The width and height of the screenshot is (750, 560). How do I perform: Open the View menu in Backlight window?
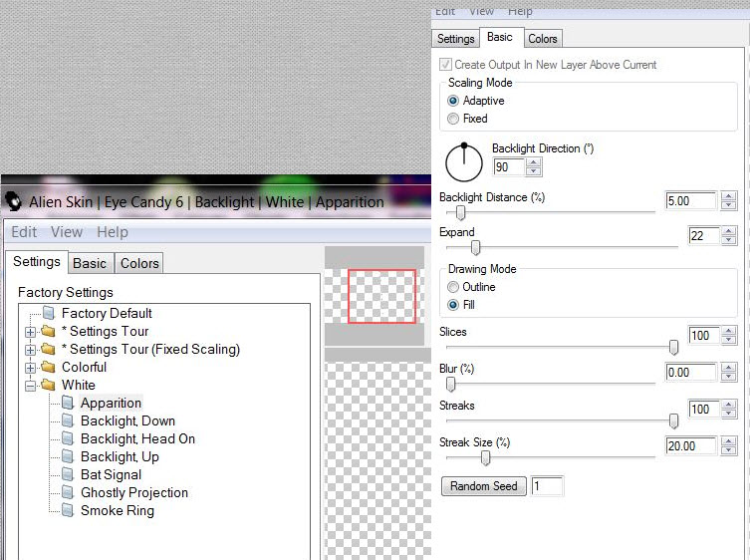(67, 232)
